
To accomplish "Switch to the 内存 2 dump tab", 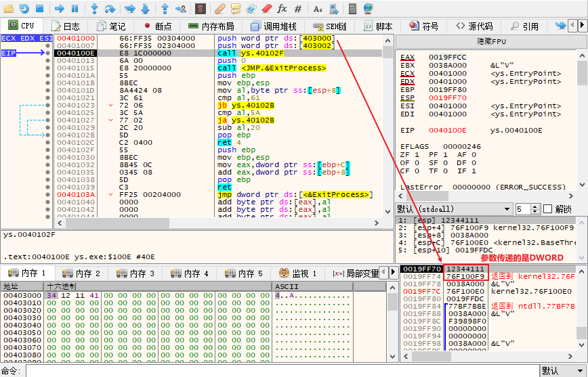I will point(81,273).
